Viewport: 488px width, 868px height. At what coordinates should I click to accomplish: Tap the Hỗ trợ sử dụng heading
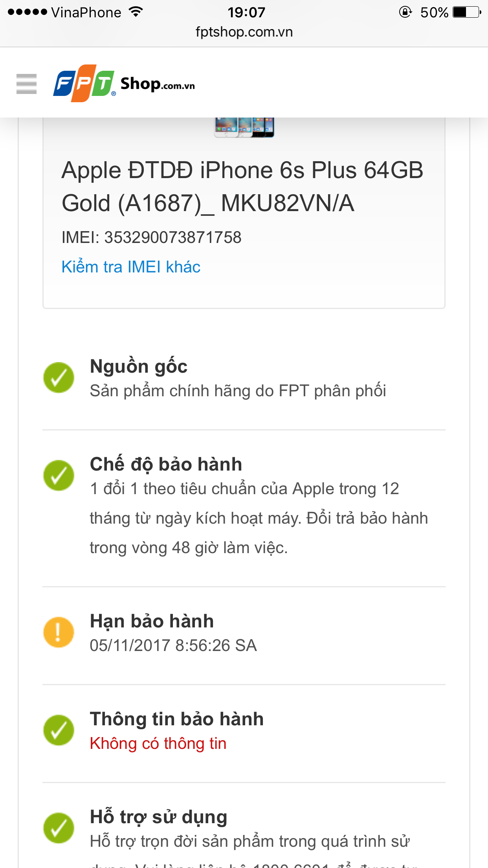[x=159, y=817]
